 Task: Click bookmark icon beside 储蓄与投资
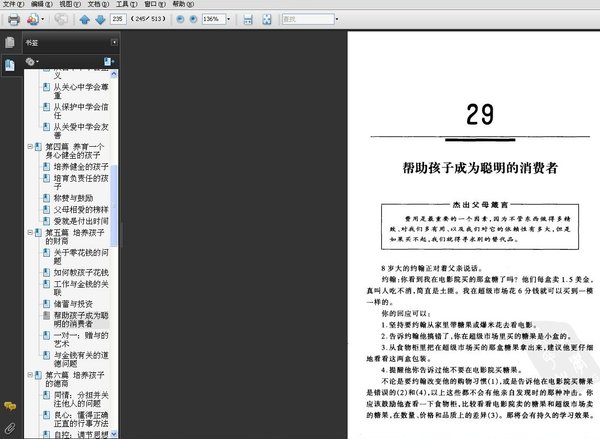pyautogui.click(x=46, y=304)
